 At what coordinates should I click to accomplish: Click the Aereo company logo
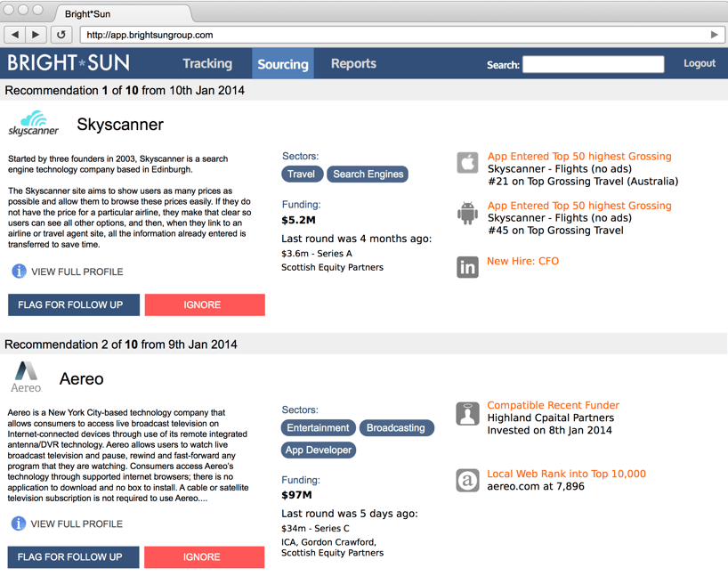pos(26,377)
